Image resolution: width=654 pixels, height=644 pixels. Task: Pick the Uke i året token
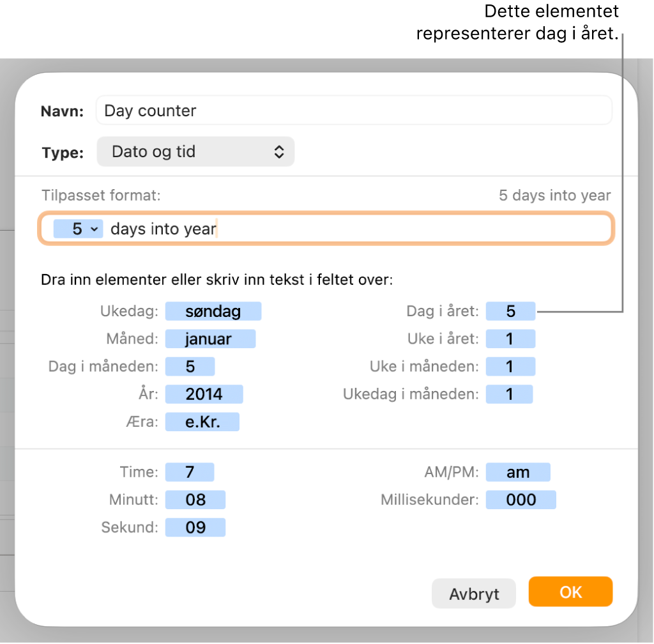click(x=510, y=339)
